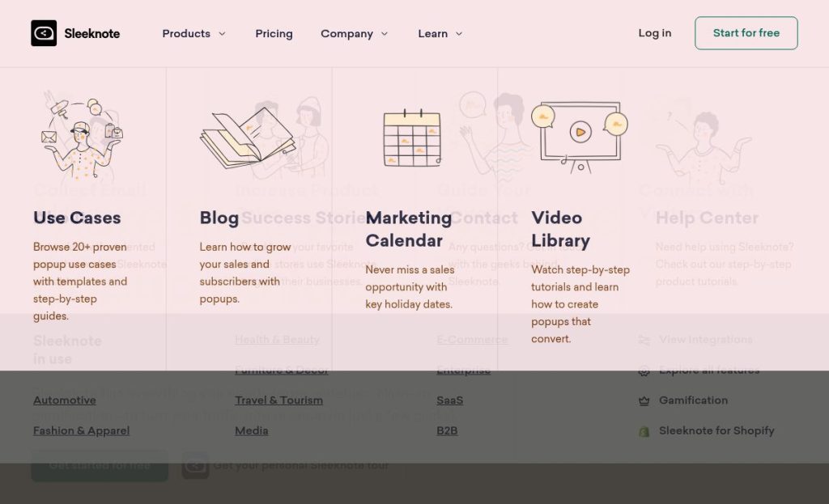Viewport: 829px width, 504px height.
Task: Click the Shopify bag icon
Action: tap(644, 431)
